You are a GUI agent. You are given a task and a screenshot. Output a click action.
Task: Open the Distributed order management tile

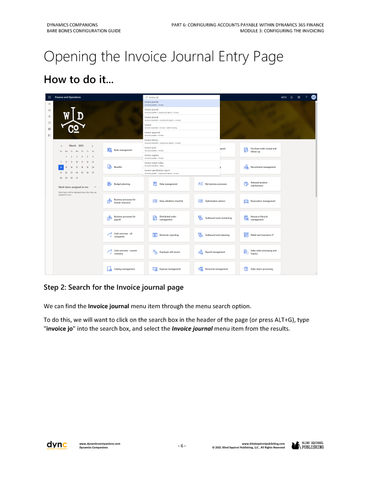pos(169,218)
